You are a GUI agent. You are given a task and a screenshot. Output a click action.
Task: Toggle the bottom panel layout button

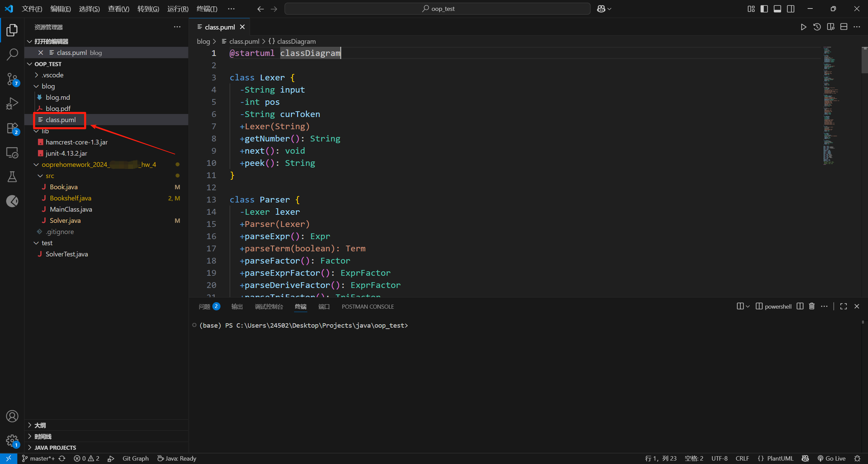777,9
